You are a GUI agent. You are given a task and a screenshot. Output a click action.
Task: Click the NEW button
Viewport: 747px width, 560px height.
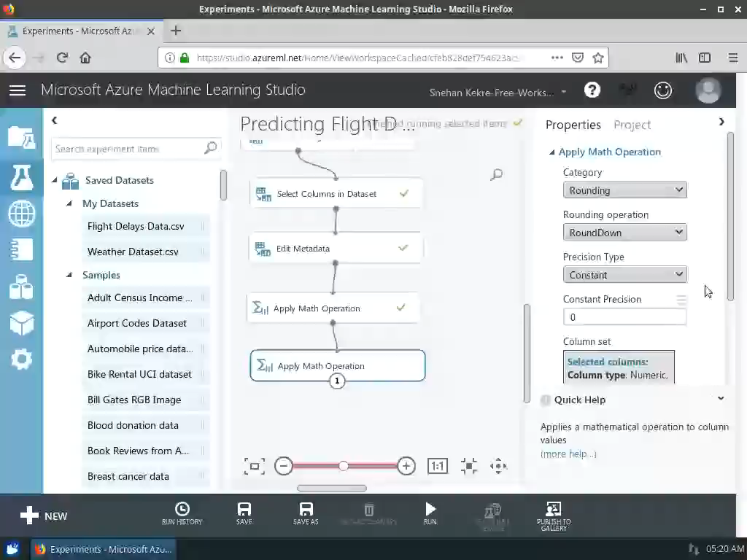coord(44,516)
